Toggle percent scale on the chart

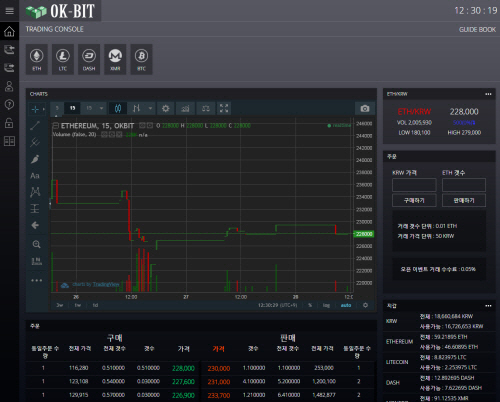click(310, 305)
